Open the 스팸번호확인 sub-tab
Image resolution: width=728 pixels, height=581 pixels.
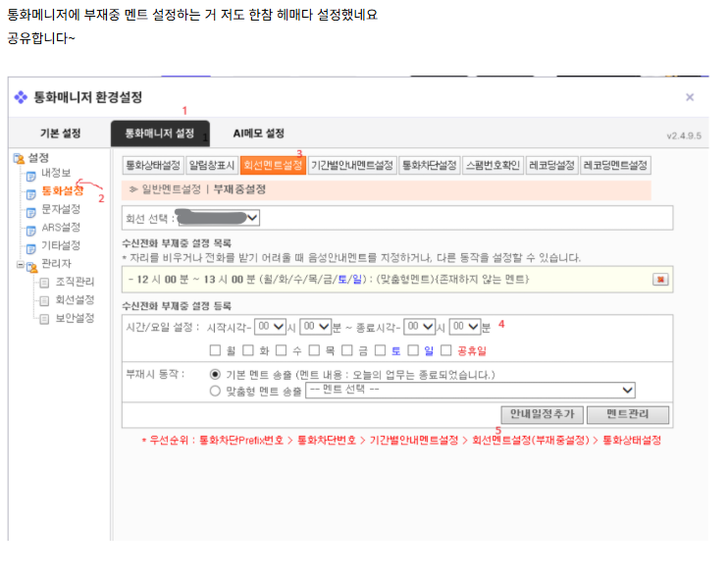point(494,165)
